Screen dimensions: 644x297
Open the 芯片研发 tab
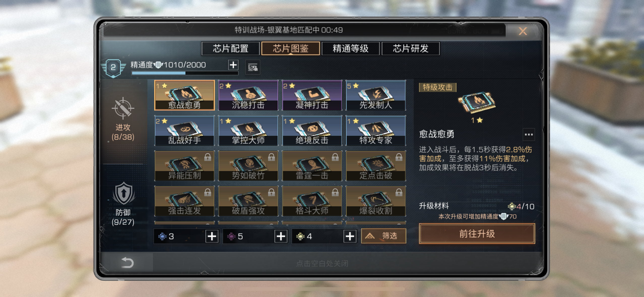pyautogui.click(x=411, y=48)
